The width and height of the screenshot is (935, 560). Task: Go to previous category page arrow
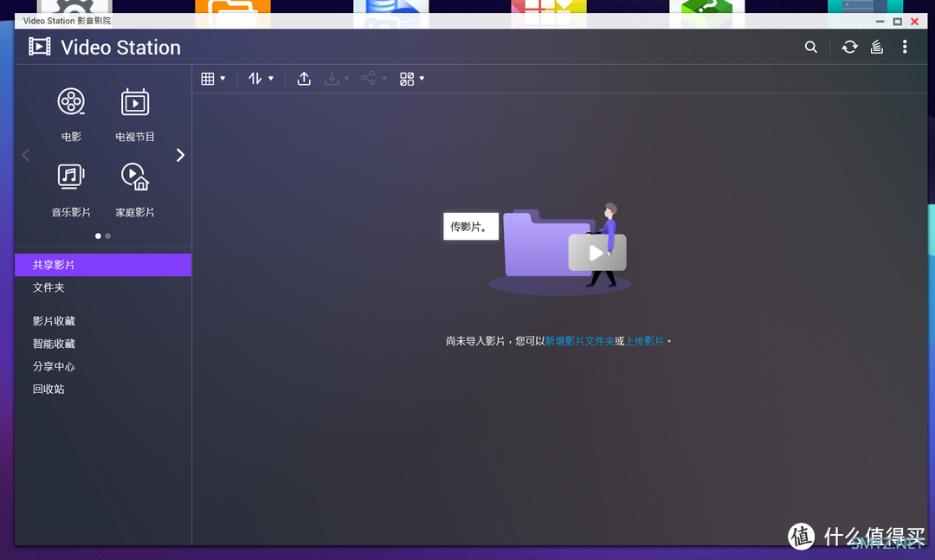pos(26,155)
